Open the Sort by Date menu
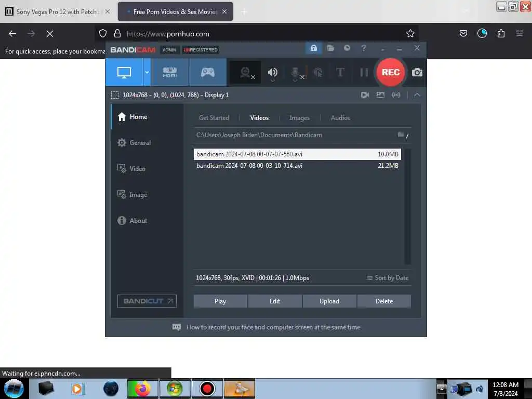532x399 pixels. pyautogui.click(x=388, y=278)
